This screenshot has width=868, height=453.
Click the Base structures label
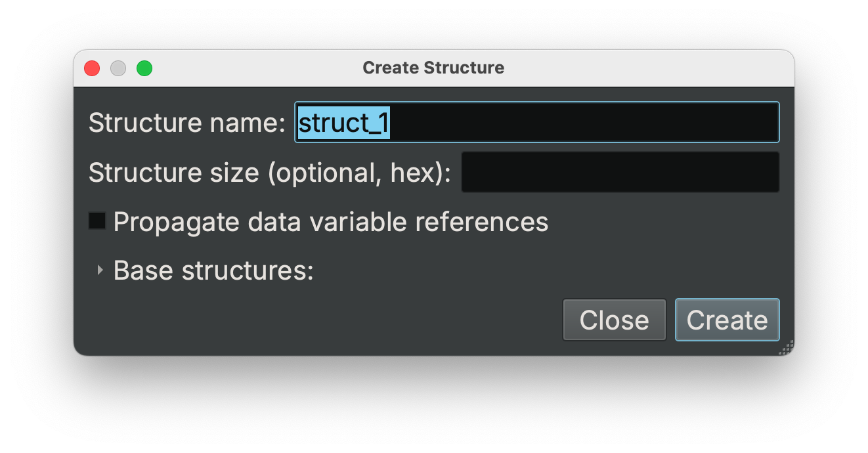(213, 270)
